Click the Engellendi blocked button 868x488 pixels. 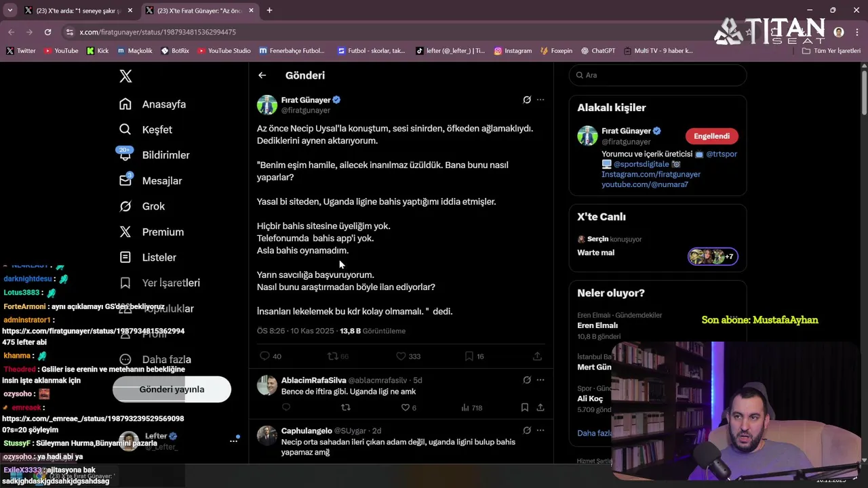click(x=712, y=136)
